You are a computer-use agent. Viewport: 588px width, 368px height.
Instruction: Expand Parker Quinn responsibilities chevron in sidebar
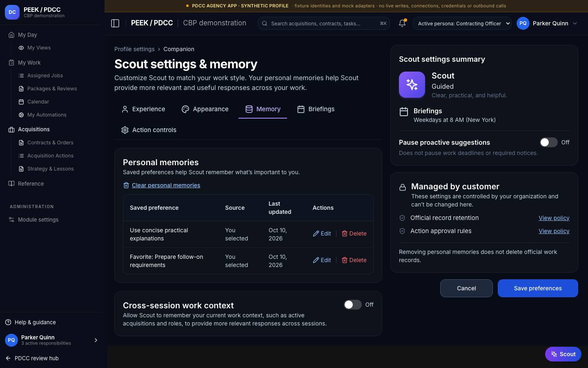[x=96, y=340]
